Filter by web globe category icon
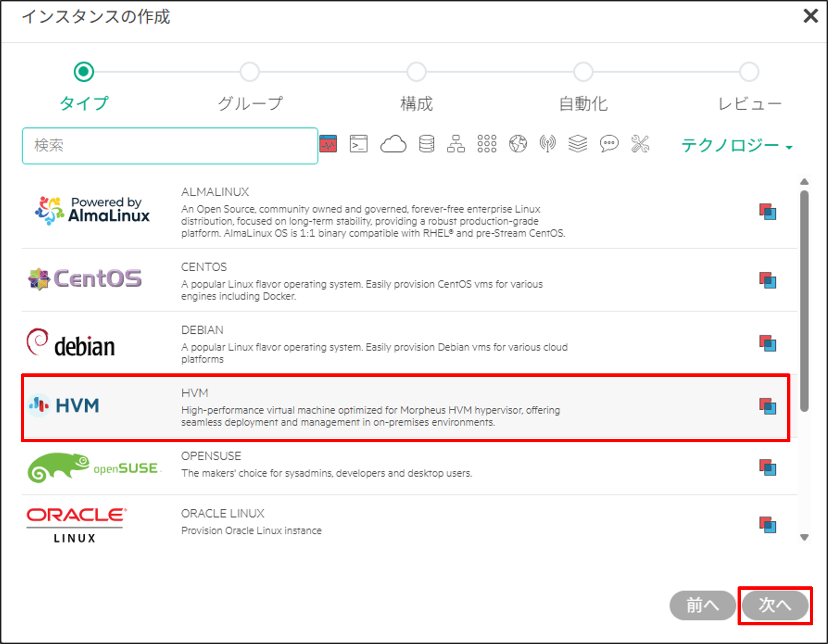828x644 pixels. click(x=518, y=144)
